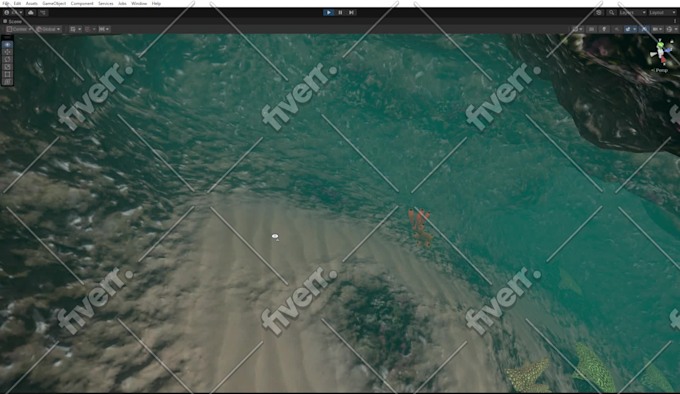This screenshot has height=394, width=680.
Task: Open the Component menu
Action: 82,3
